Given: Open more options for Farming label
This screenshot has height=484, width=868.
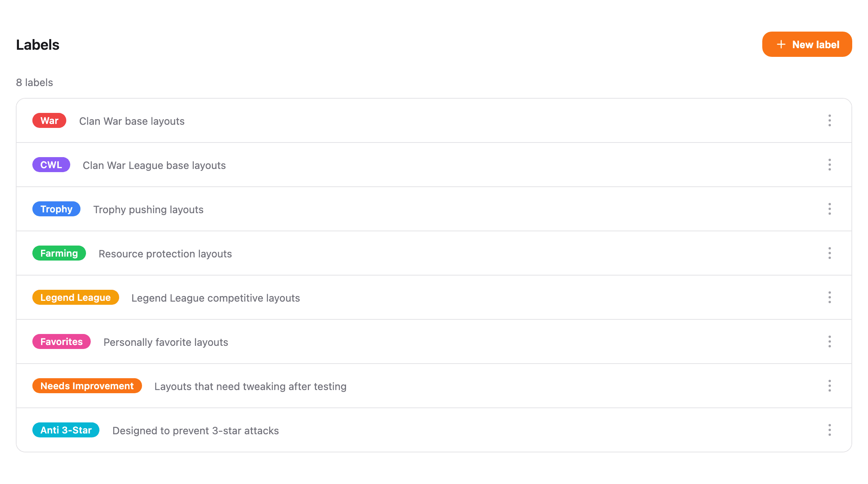Looking at the screenshot, I should click(829, 253).
